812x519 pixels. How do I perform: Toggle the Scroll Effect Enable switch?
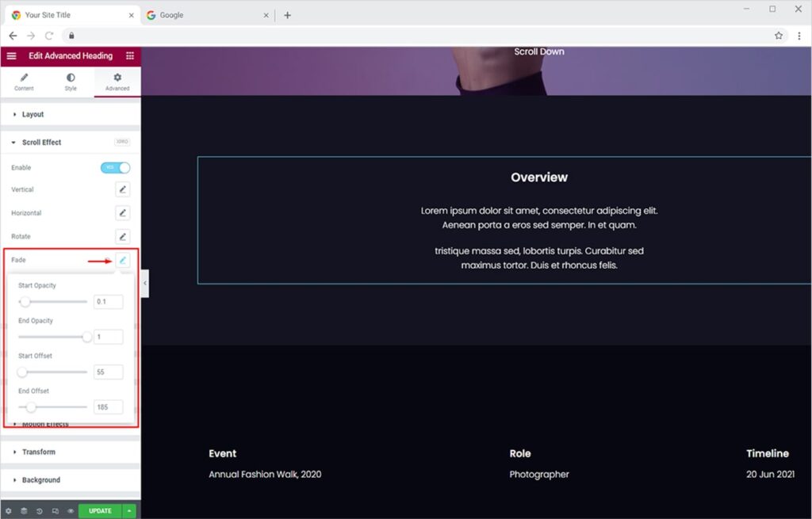[x=115, y=168]
